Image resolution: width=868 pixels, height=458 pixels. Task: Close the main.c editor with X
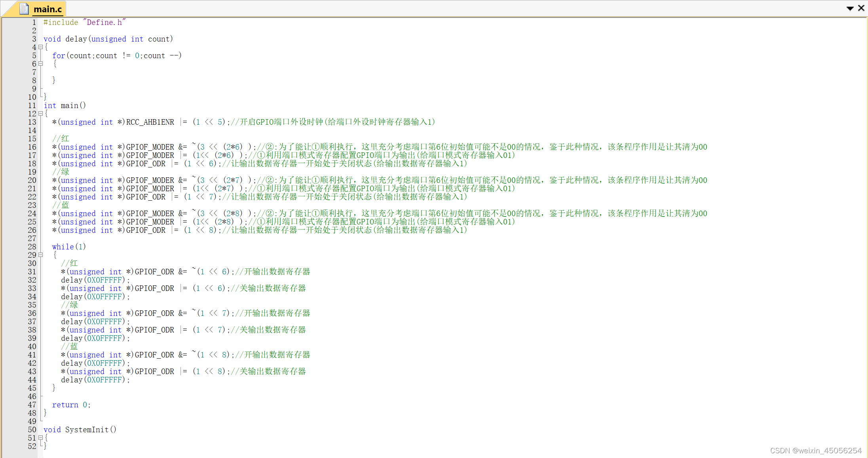(x=861, y=8)
